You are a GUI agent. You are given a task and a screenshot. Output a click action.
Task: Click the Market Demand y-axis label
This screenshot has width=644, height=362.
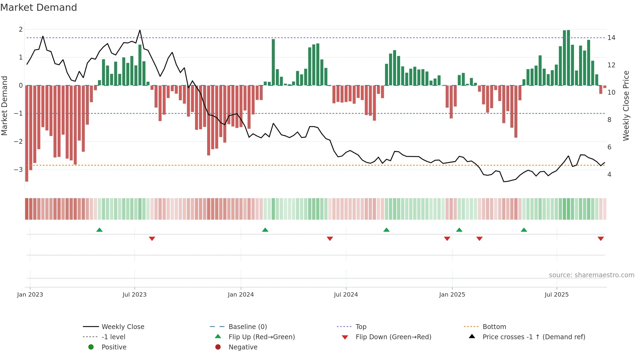(4, 106)
